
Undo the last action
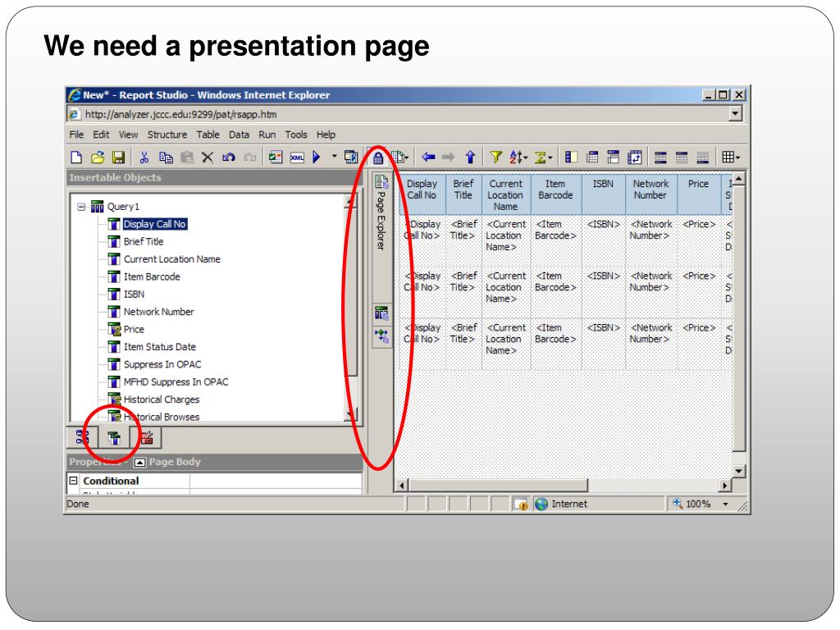point(229,157)
